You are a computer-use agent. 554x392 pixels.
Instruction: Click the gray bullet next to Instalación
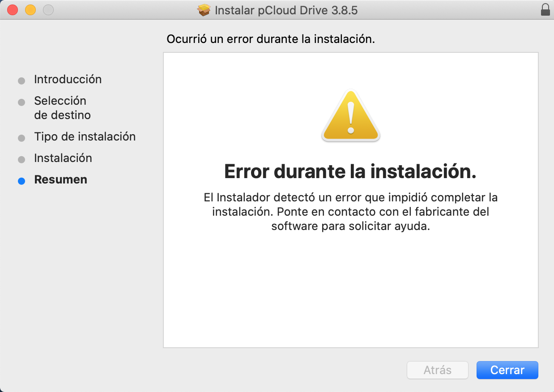[21, 160]
